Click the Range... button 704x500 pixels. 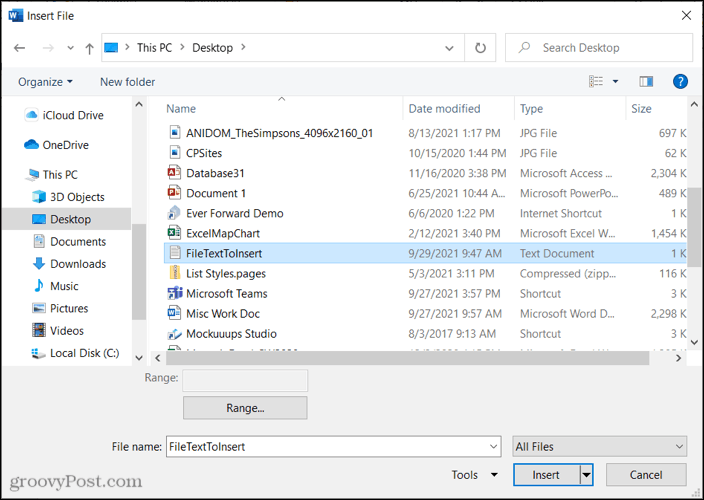[245, 408]
